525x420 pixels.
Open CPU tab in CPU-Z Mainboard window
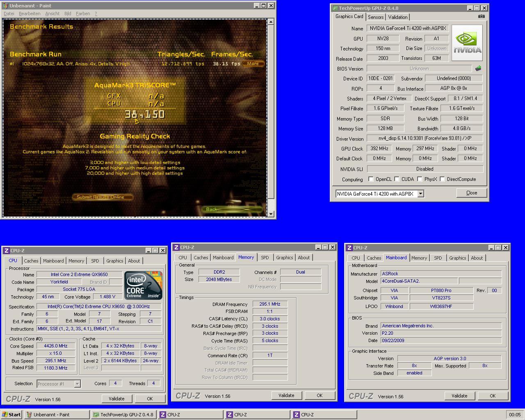pyautogui.click(x=356, y=258)
